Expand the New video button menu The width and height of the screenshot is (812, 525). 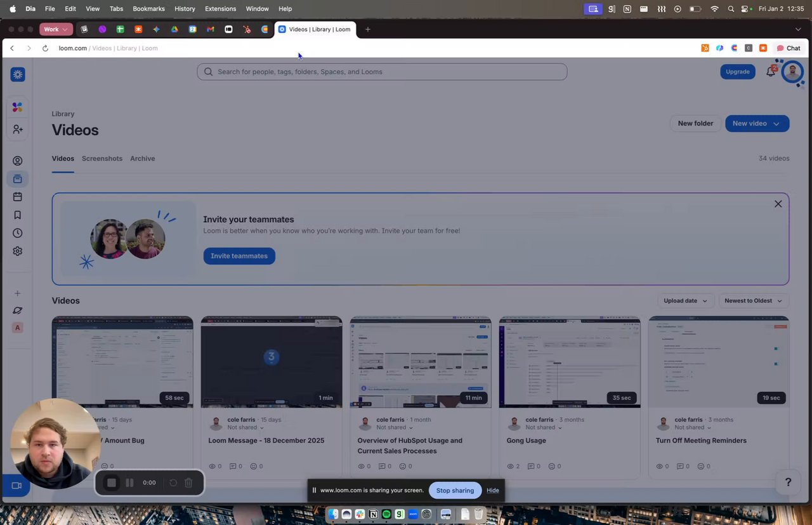(x=776, y=124)
